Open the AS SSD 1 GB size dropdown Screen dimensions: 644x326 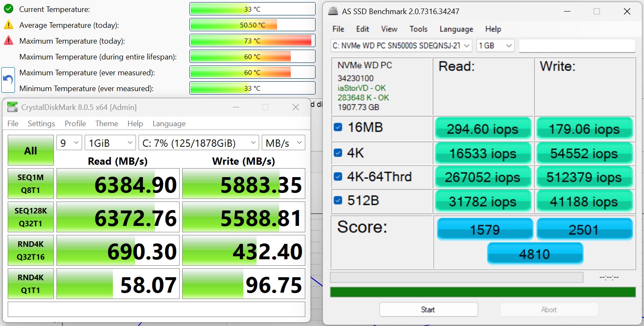(495, 45)
